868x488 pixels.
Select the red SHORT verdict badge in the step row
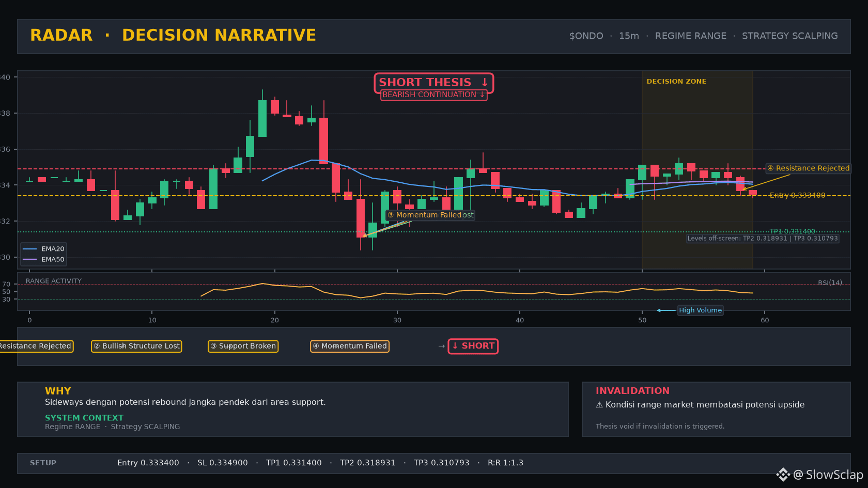473,346
